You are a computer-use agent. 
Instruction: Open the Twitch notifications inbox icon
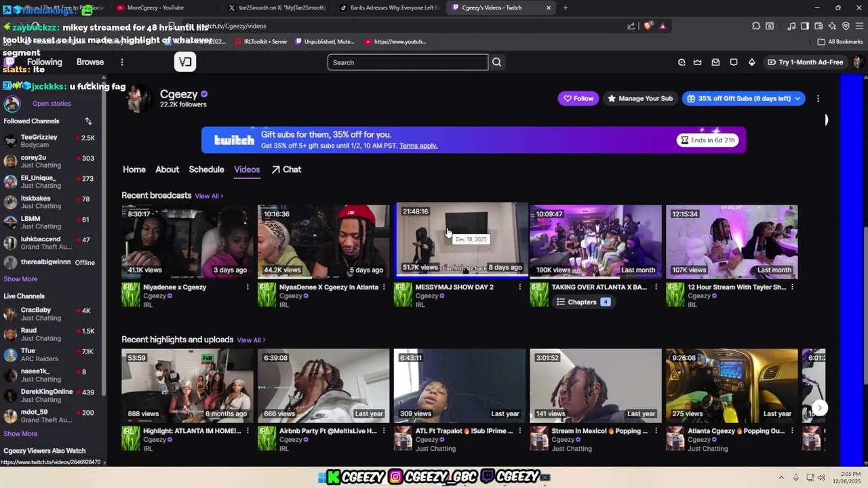click(x=715, y=62)
